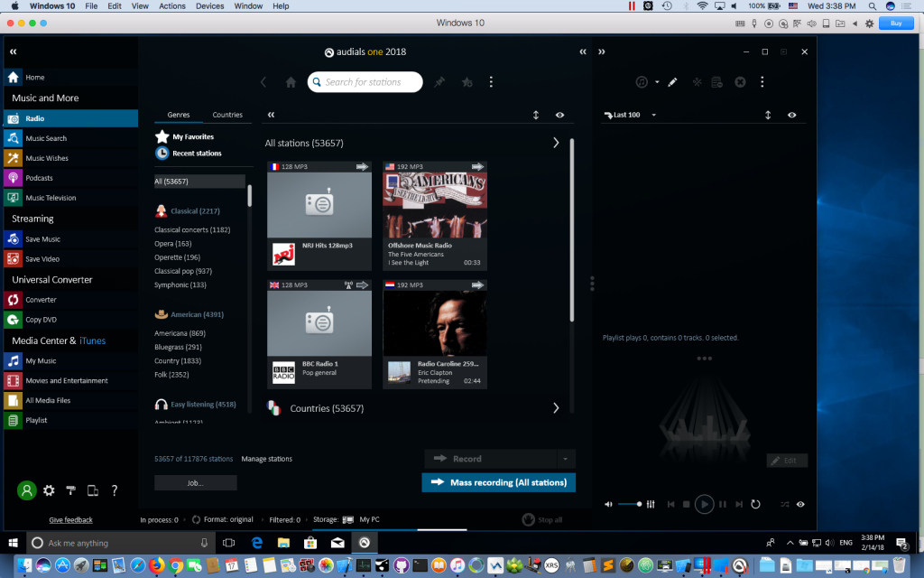924x578 pixels.
Task: Click the Home sidebar item
Action: 70,78
